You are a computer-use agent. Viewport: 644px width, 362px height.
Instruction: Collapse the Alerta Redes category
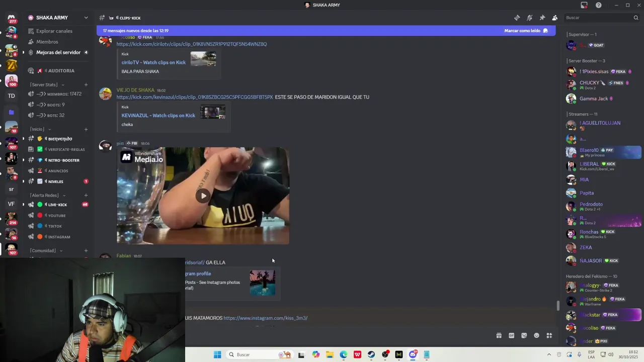point(48,195)
